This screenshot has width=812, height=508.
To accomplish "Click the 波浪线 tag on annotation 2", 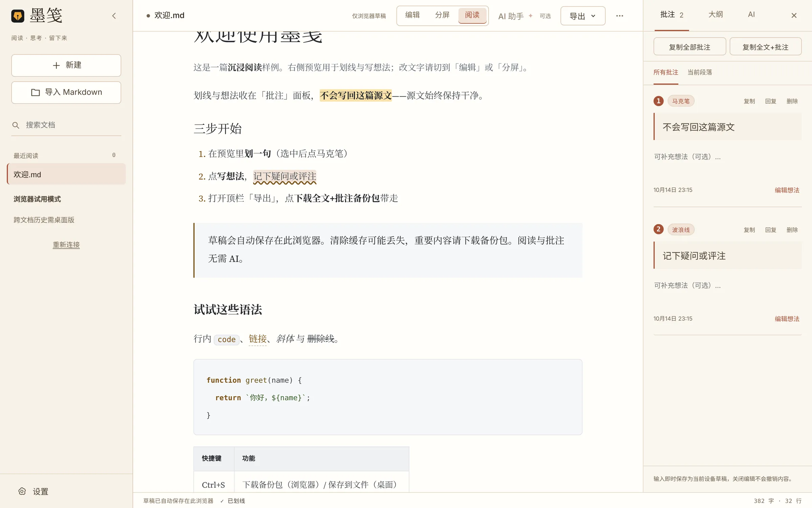I will point(681,230).
